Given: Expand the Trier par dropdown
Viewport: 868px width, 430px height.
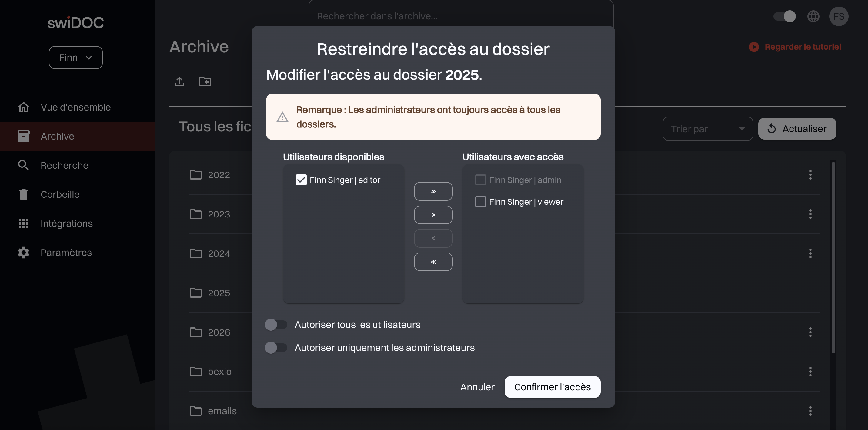Looking at the screenshot, I should pyautogui.click(x=707, y=129).
